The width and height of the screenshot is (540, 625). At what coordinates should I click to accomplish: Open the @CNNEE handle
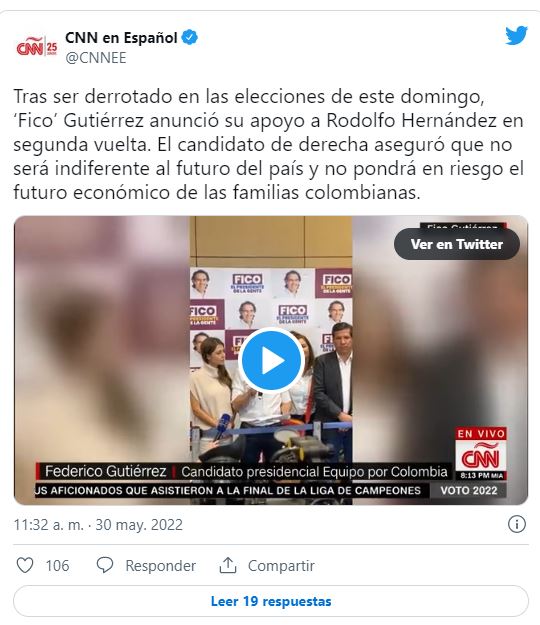tap(96, 58)
